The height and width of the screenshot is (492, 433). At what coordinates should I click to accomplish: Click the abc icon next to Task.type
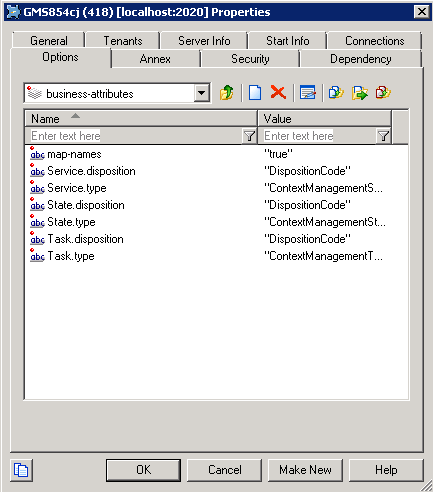[x=37, y=256]
